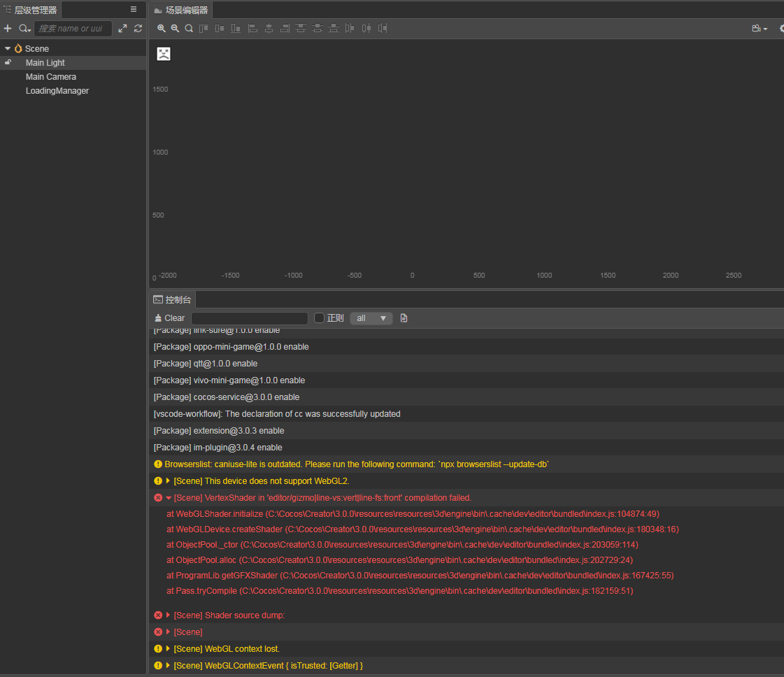Focus the hierarchy search name field

(x=73, y=29)
